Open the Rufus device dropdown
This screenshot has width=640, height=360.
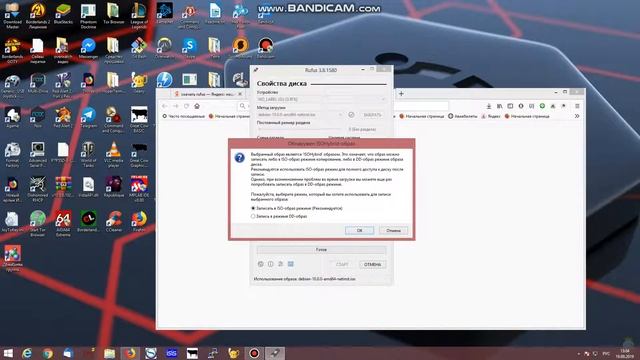coord(321,99)
